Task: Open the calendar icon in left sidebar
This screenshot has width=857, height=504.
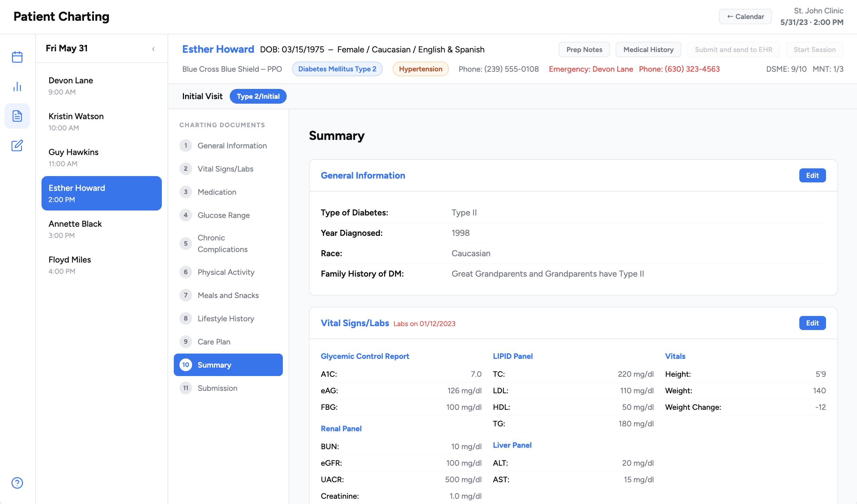Action: click(x=17, y=57)
